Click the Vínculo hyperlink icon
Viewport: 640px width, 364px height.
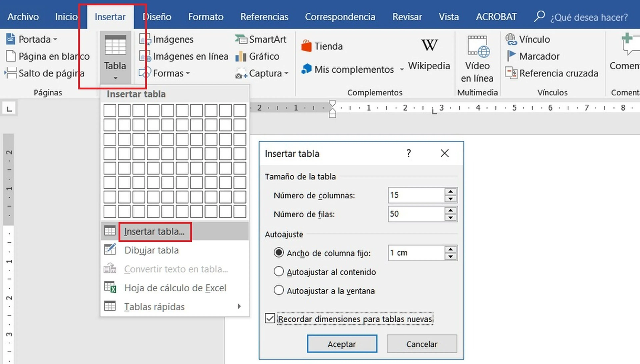(x=511, y=39)
